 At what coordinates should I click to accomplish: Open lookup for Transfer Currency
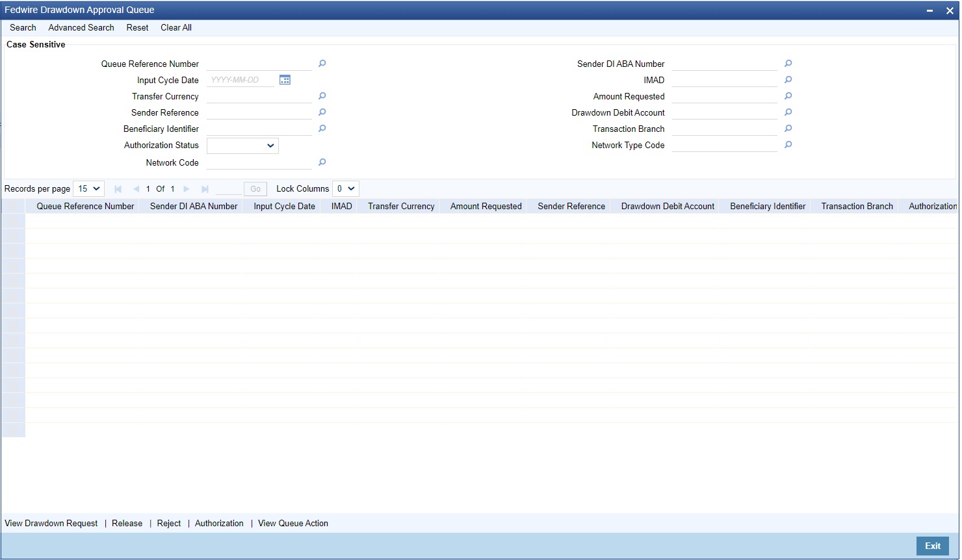[322, 96]
